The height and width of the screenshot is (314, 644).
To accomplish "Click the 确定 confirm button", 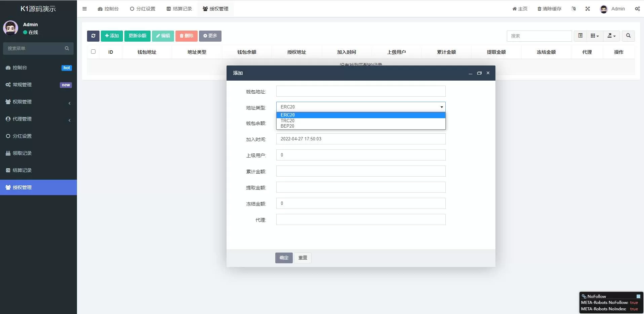I will click(284, 258).
